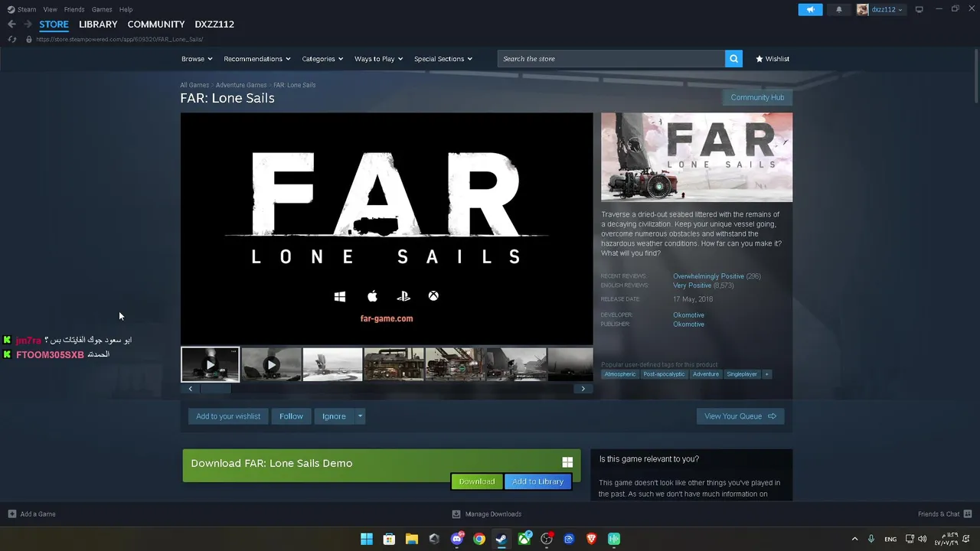Click in the store search field
The image size is (980, 551).
pyautogui.click(x=611, y=59)
